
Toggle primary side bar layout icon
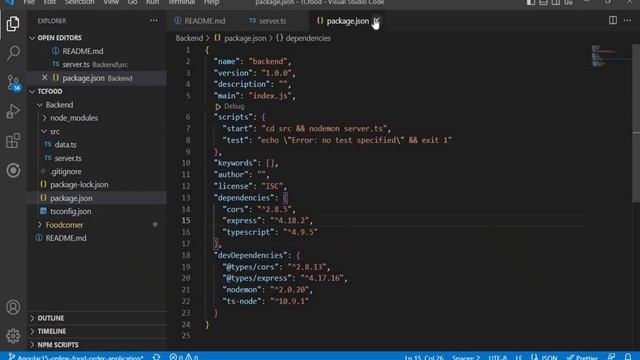point(531,2)
